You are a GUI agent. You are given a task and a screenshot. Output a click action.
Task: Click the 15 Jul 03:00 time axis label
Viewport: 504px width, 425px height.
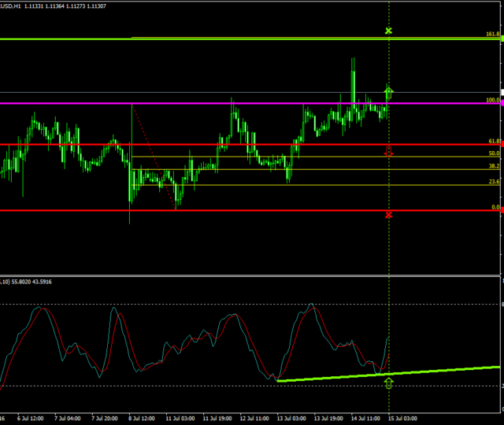point(402,416)
